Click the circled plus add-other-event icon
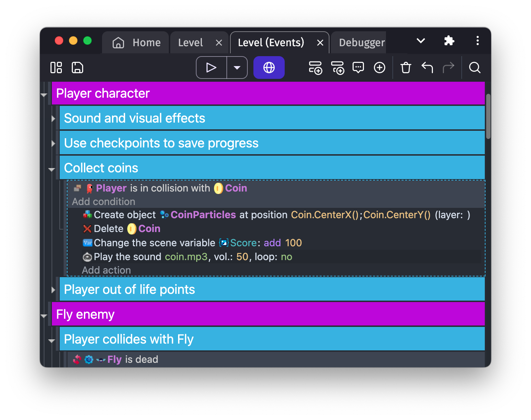Image resolution: width=531 pixels, height=420 pixels. pos(380,68)
